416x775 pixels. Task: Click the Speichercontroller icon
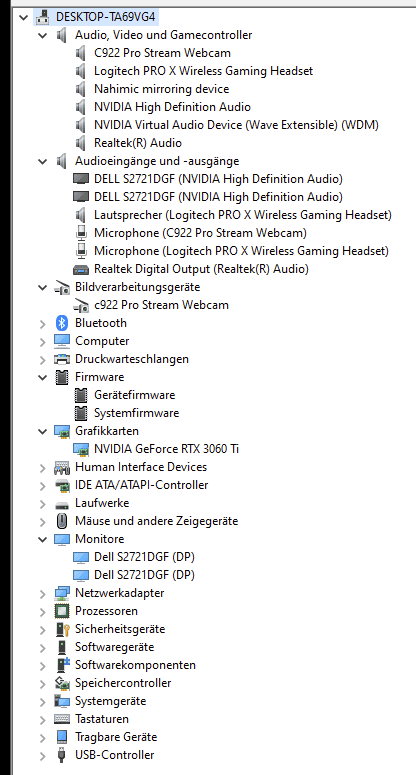pyautogui.click(x=62, y=683)
